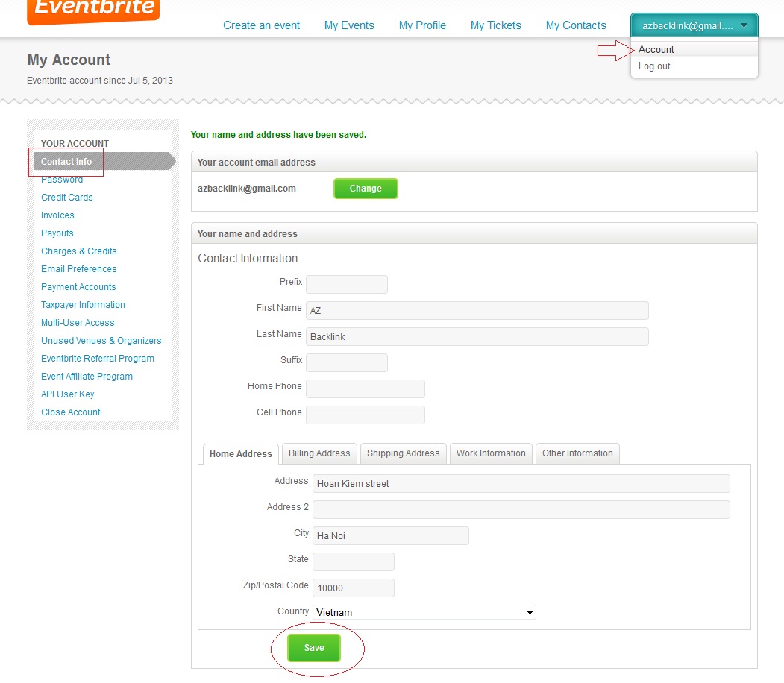784x683 pixels.
Task: Click the Last Name field containing Backlink
Action: pos(477,337)
